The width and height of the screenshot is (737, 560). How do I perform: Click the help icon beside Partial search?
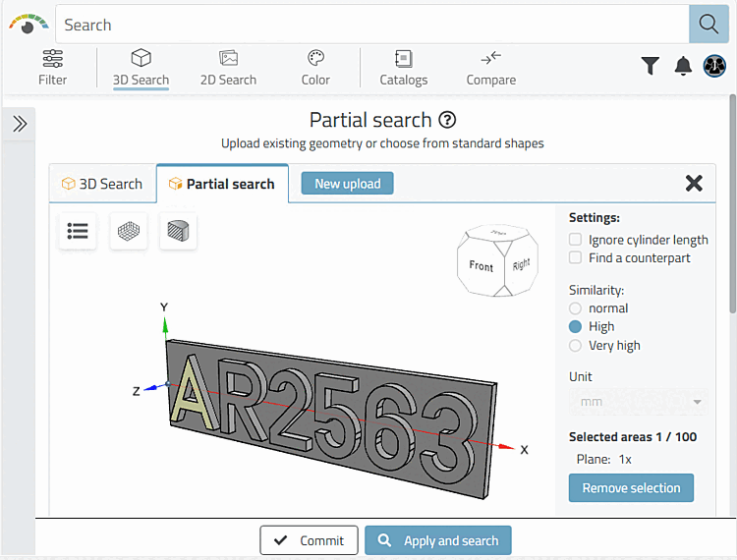click(x=447, y=120)
